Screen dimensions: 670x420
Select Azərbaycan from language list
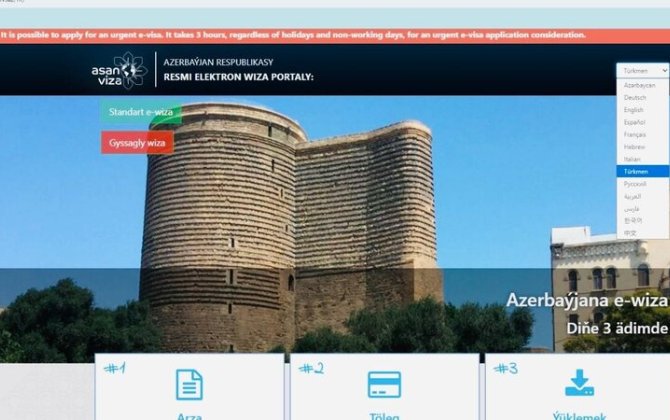click(x=639, y=86)
